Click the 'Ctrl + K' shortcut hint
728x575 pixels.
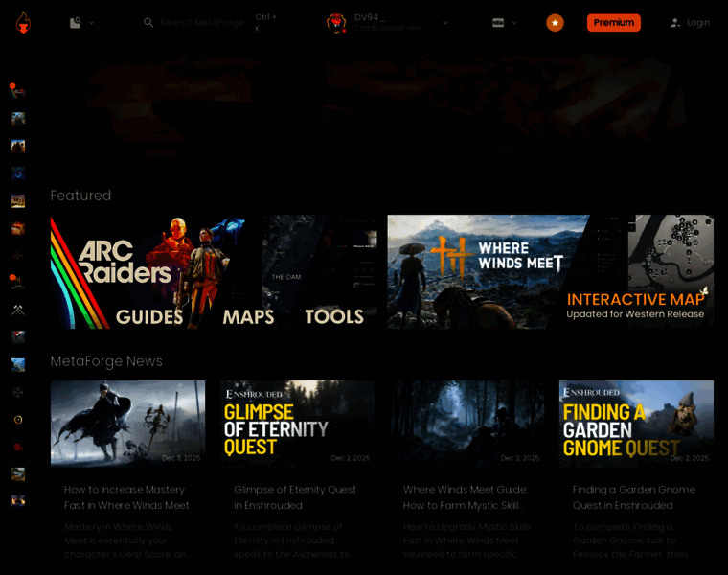[x=265, y=22]
